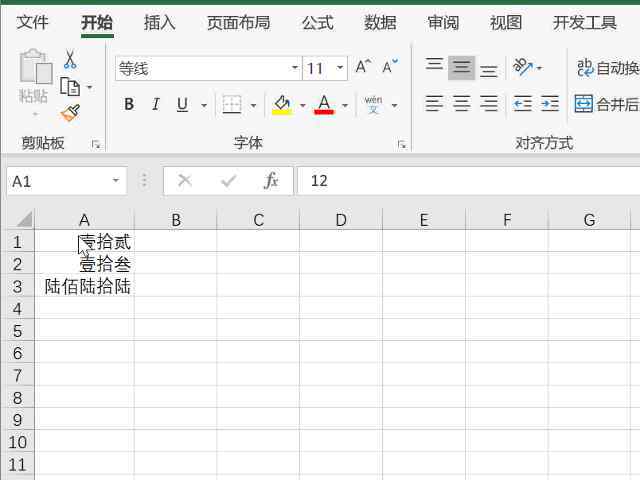Increase font size with the larger A icon
Image resolution: width=640 pixels, height=480 pixels.
[x=363, y=67]
